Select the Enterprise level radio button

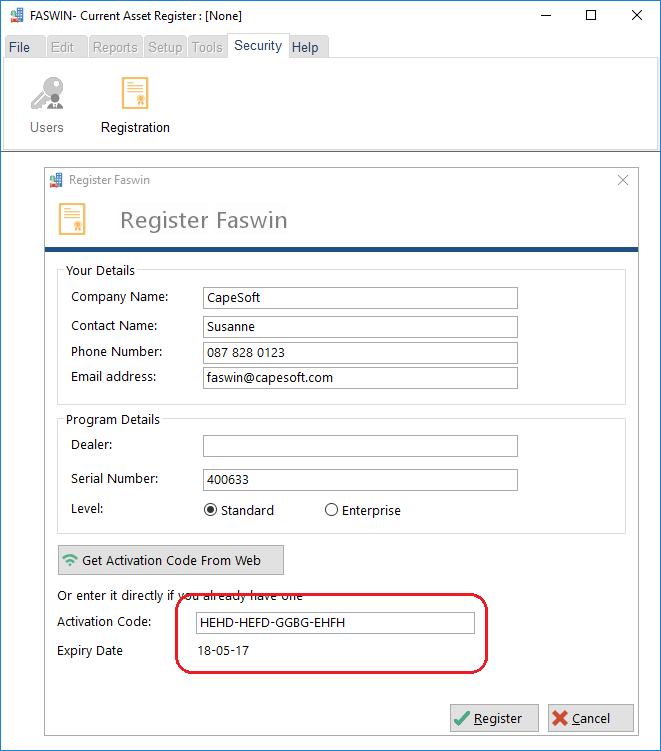pos(331,510)
